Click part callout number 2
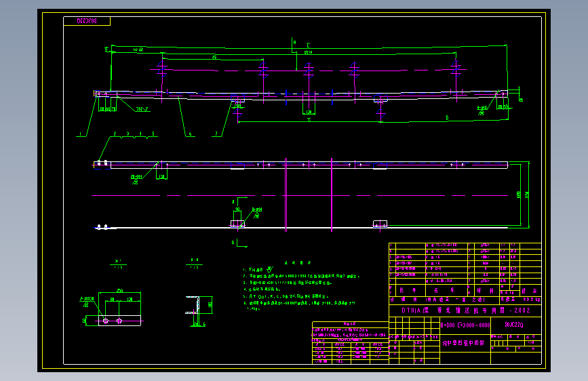 tap(115, 134)
